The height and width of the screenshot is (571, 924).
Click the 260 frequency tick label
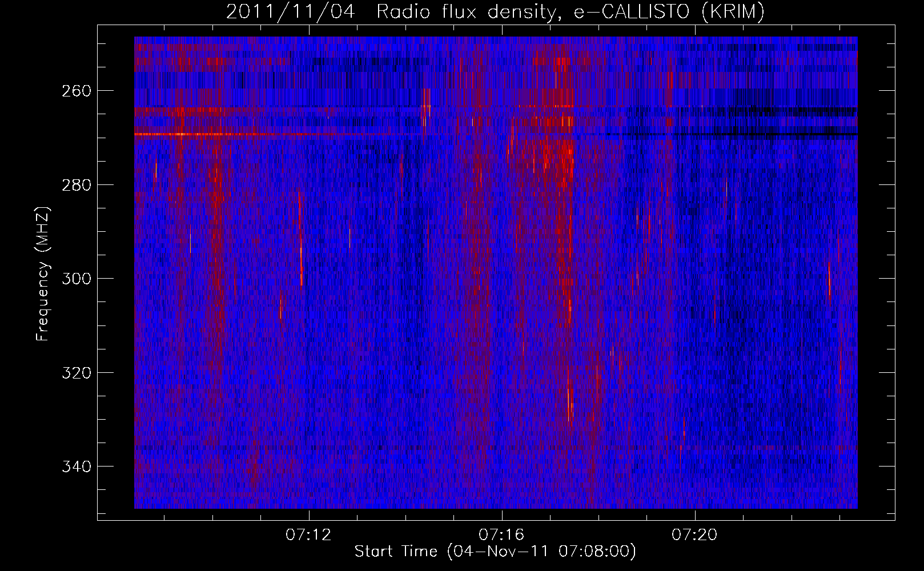76,91
